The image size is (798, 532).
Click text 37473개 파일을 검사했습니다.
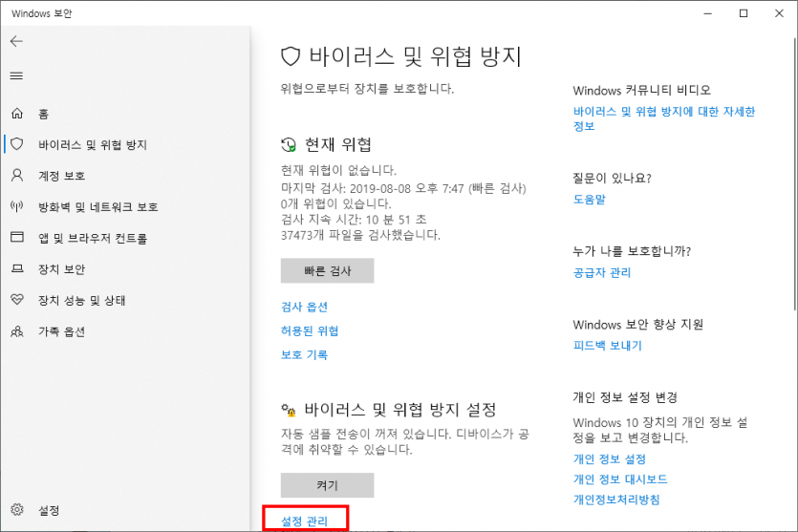(361, 235)
